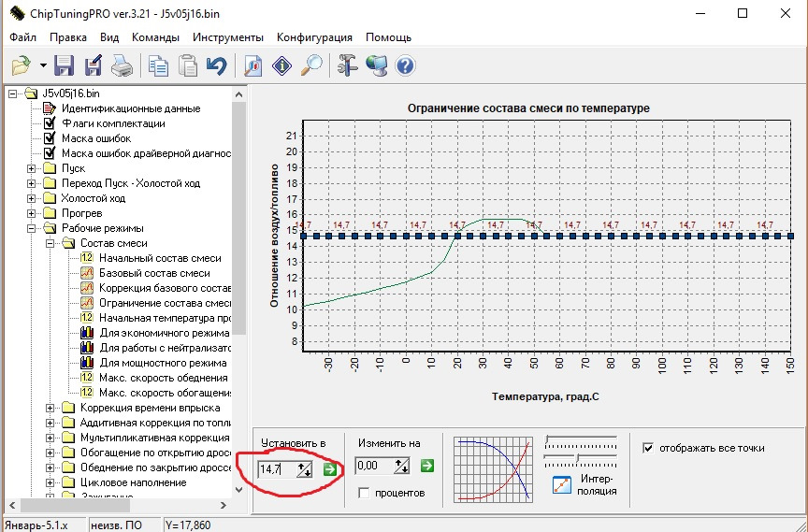Select Макс. скорость обогащения item
The image size is (808, 532).
point(165,393)
